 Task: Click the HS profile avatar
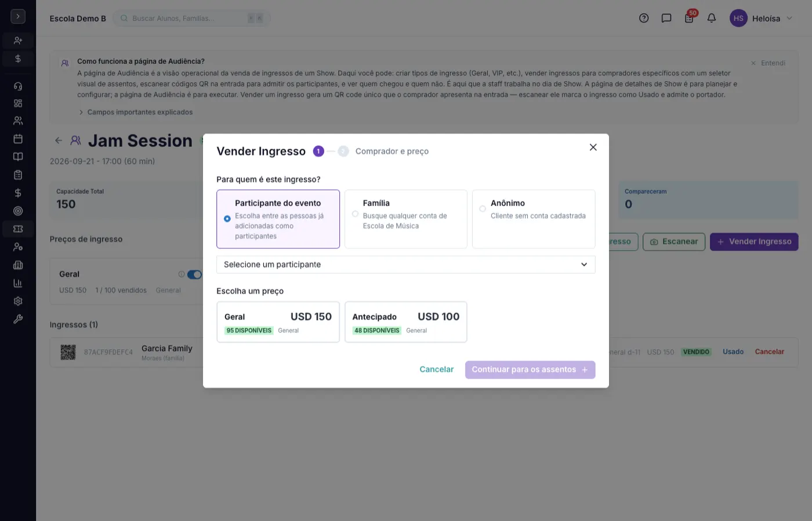tap(738, 19)
